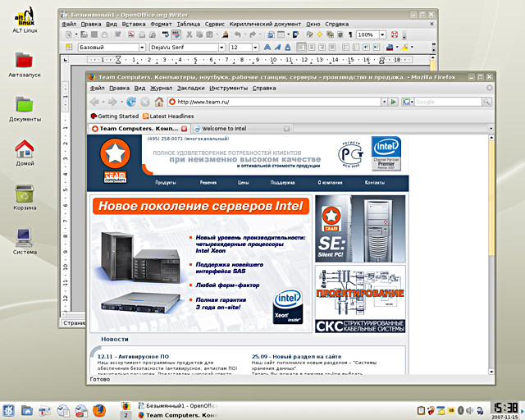The width and height of the screenshot is (525, 420).
Task: Click Продукты in the website navigation bar
Action: pyautogui.click(x=166, y=182)
